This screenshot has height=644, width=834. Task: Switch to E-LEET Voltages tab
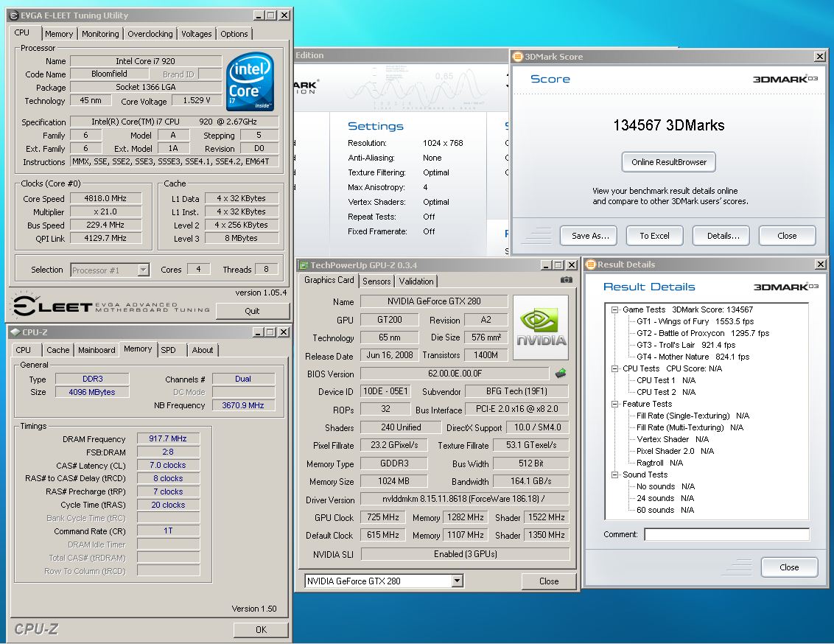[x=196, y=33]
